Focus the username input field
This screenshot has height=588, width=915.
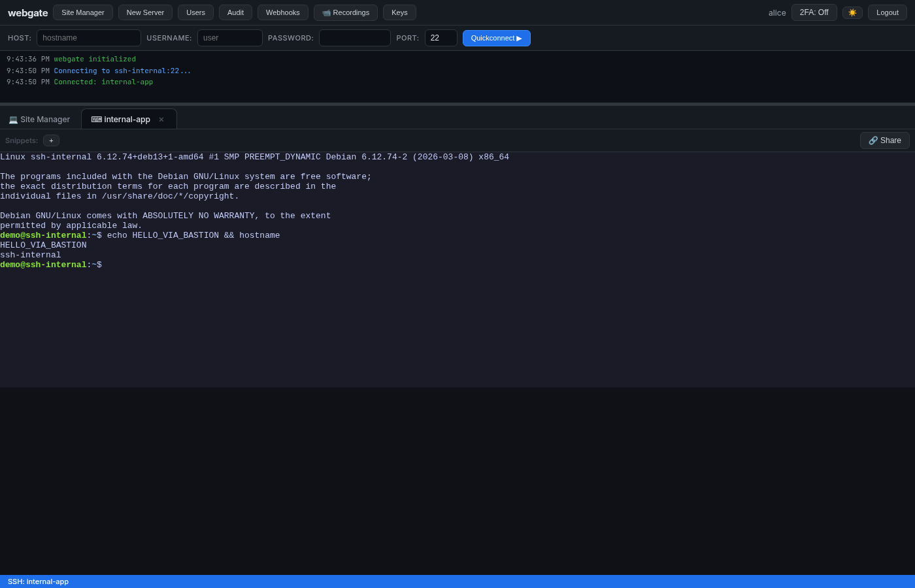coord(230,38)
